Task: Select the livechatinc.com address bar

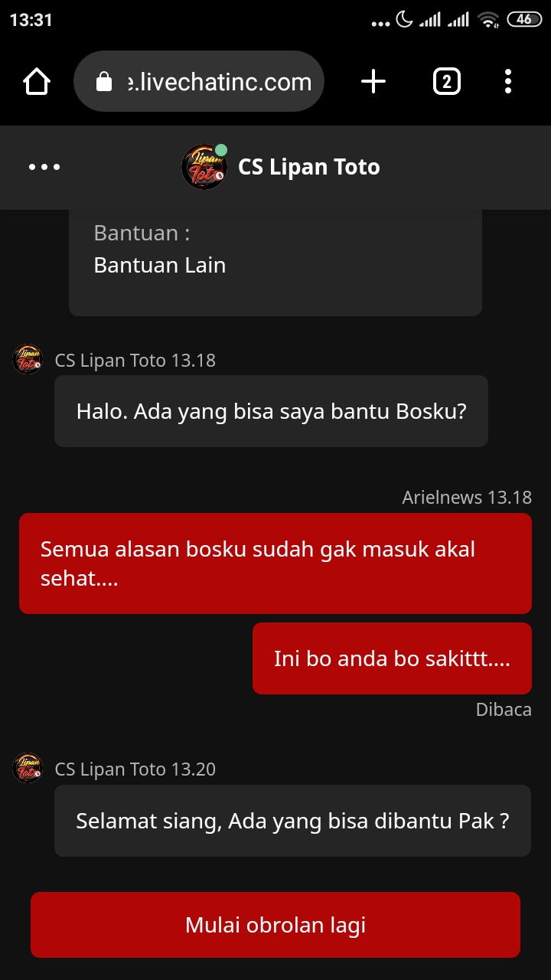Action: [199, 81]
